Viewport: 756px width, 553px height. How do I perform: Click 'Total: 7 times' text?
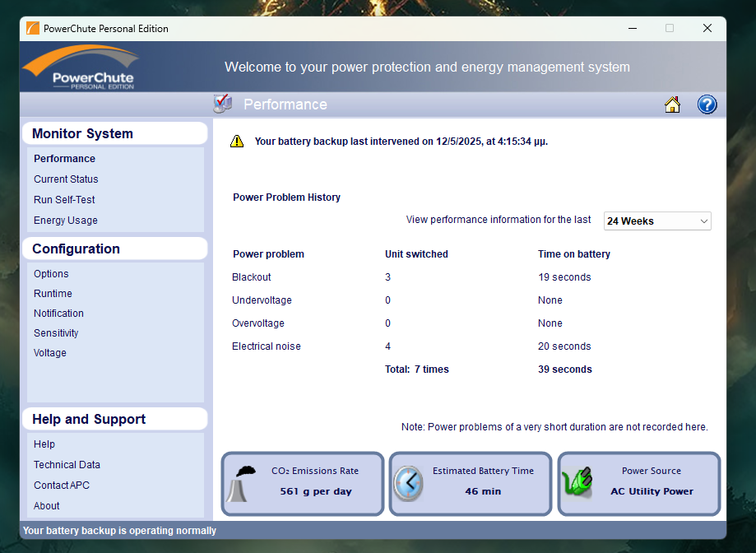417,369
